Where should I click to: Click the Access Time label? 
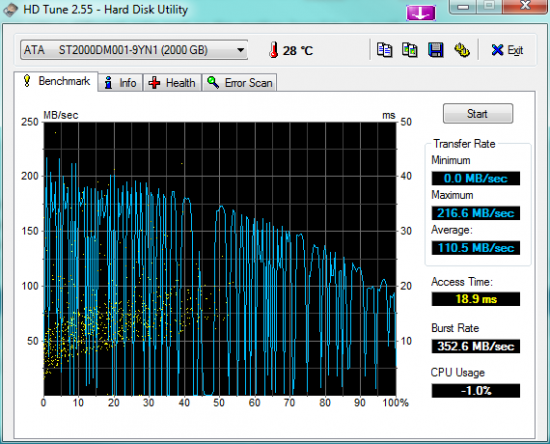click(462, 282)
